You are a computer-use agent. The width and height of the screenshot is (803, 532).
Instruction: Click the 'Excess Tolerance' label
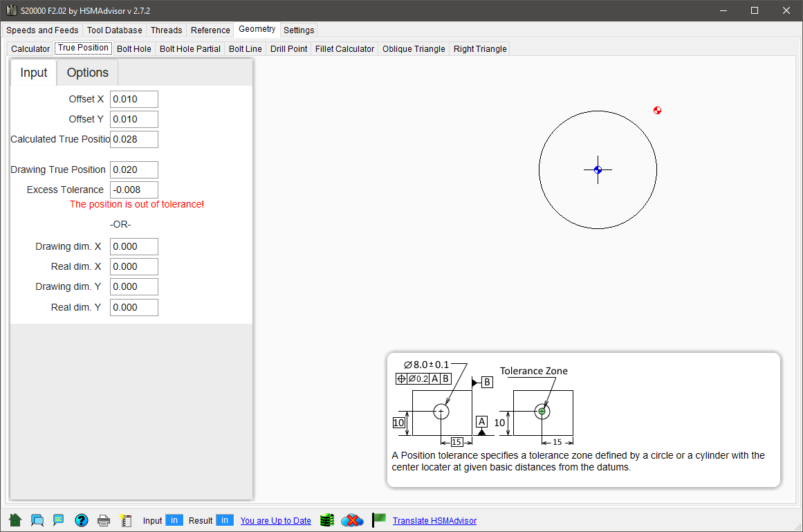click(x=65, y=190)
